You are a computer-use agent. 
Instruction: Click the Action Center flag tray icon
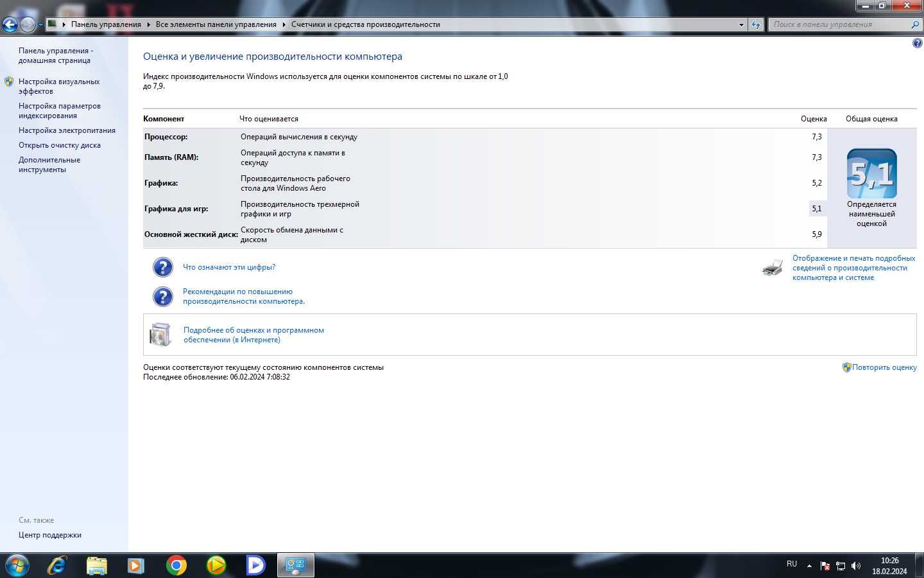click(x=825, y=566)
